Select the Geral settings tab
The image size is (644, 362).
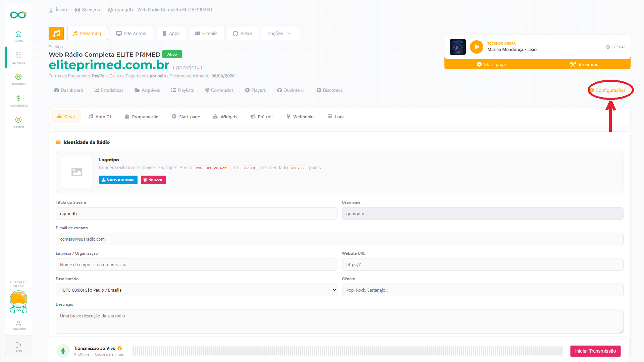coord(66,117)
